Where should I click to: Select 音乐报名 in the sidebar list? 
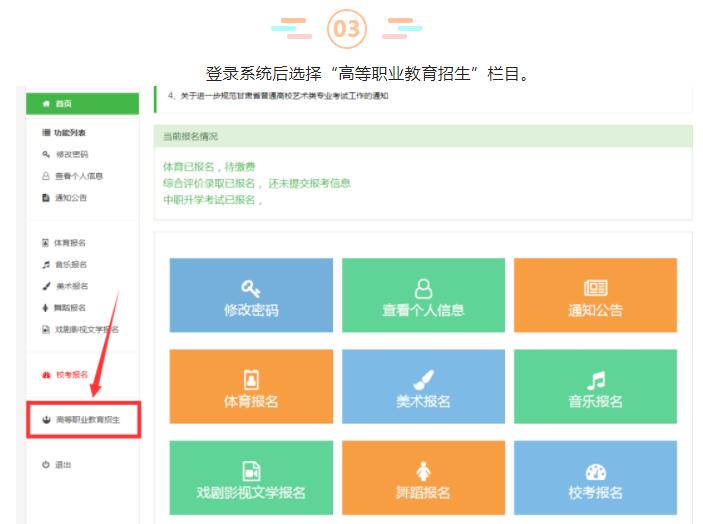pyautogui.click(x=70, y=264)
